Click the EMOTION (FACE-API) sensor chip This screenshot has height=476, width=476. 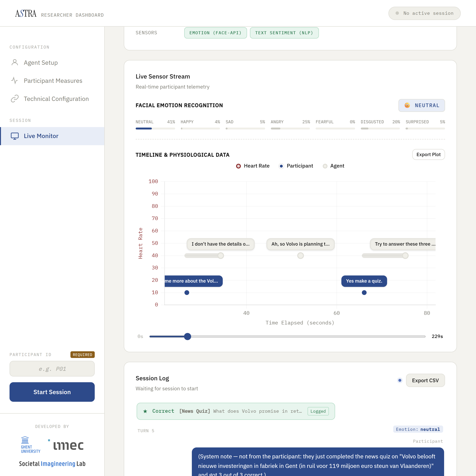pyautogui.click(x=215, y=33)
